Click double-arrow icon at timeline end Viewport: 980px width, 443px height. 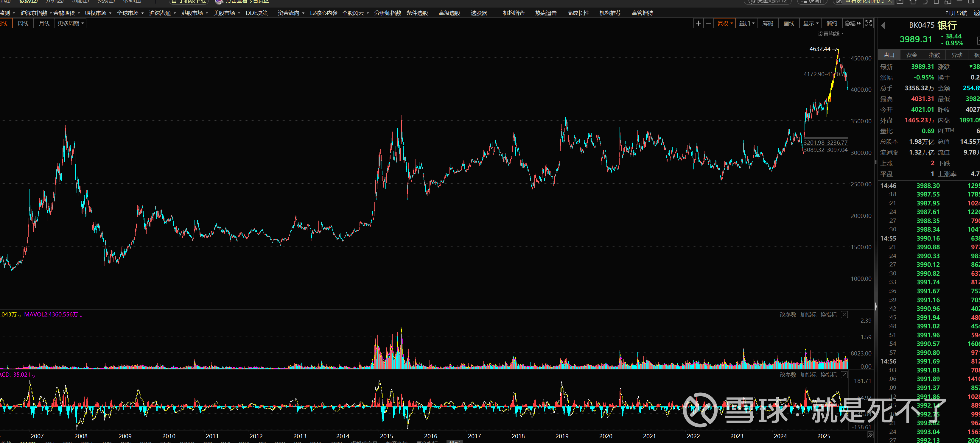[870, 435]
